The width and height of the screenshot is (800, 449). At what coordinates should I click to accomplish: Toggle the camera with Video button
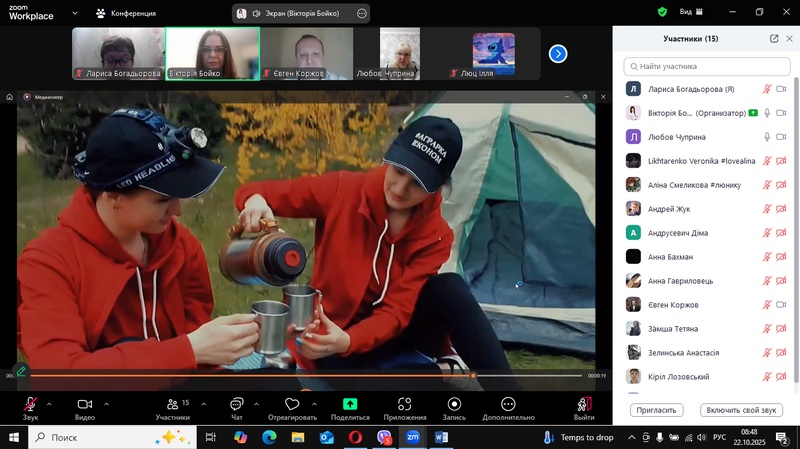85,405
